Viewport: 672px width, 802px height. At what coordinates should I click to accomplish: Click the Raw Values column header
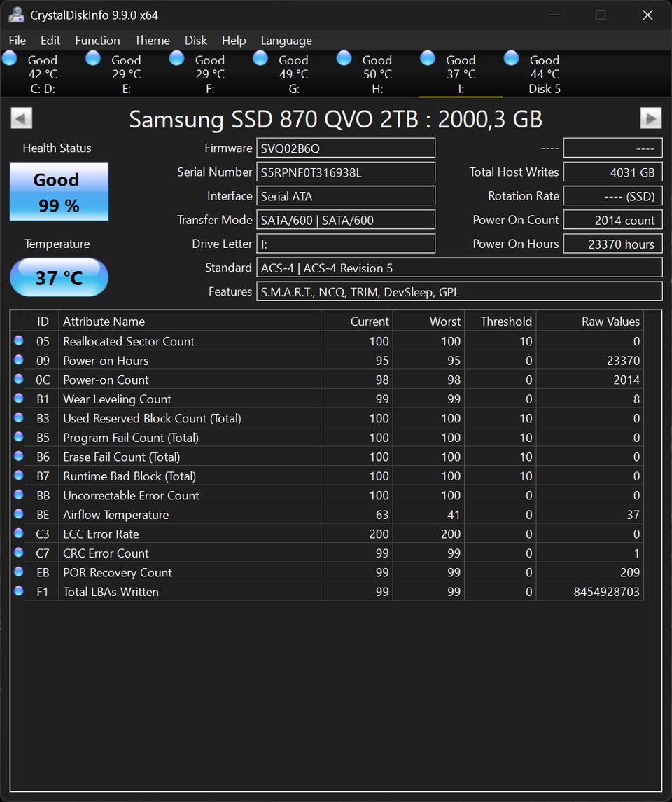click(589, 322)
